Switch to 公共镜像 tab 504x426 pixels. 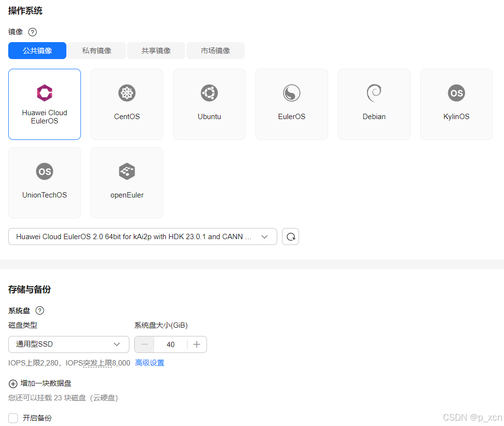[x=37, y=51]
